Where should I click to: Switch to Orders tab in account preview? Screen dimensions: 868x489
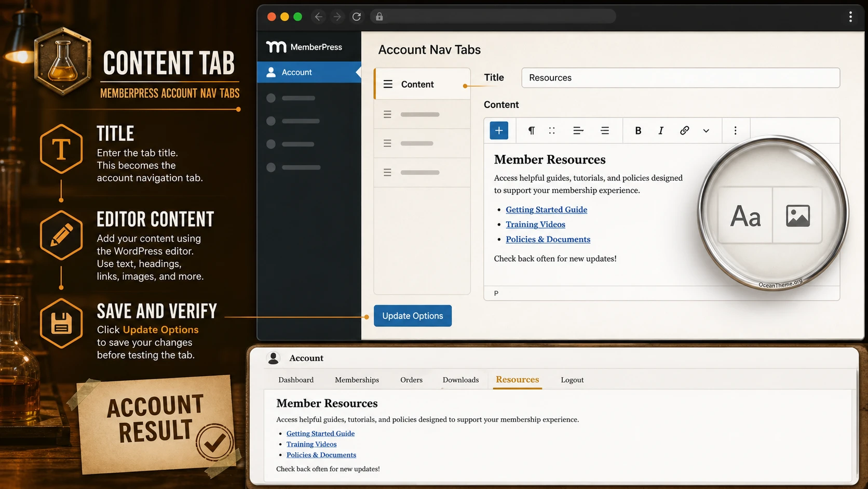click(x=411, y=380)
